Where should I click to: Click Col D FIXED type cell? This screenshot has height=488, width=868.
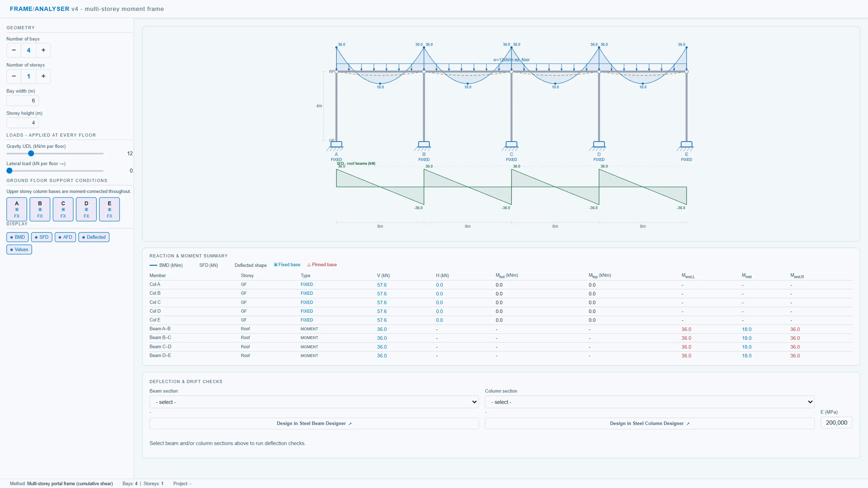pos(306,311)
